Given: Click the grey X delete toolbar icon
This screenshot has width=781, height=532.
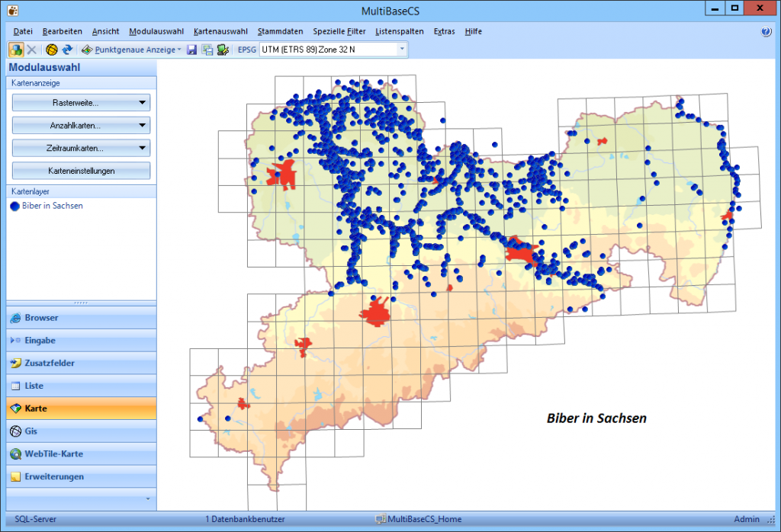Looking at the screenshot, I should (31, 50).
